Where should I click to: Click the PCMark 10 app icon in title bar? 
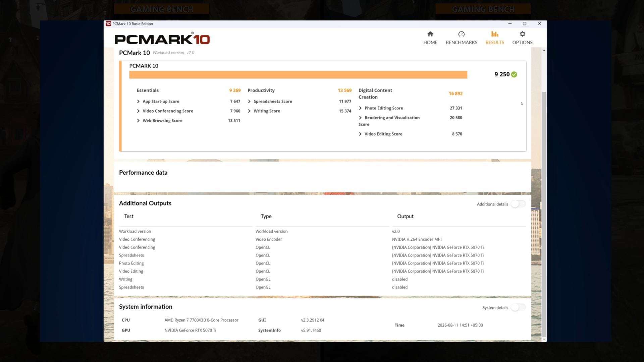(x=108, y=23)
